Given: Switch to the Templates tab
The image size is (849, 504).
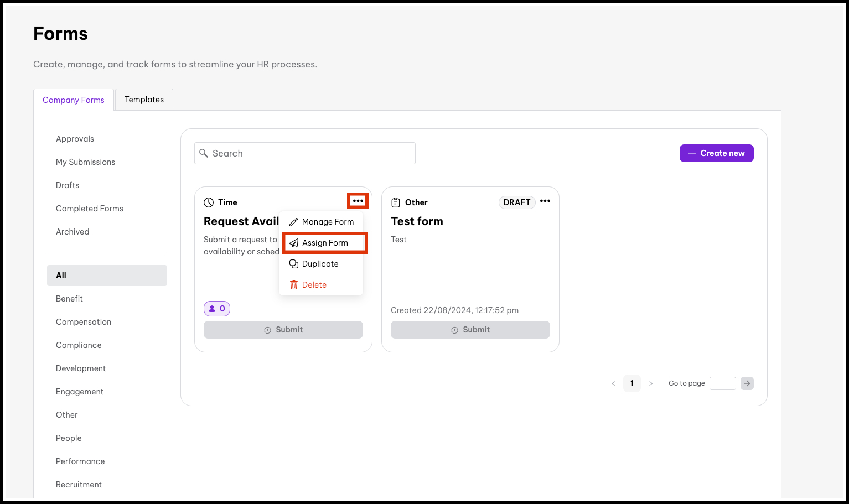Looking at the screenshot, I should 144,100.
